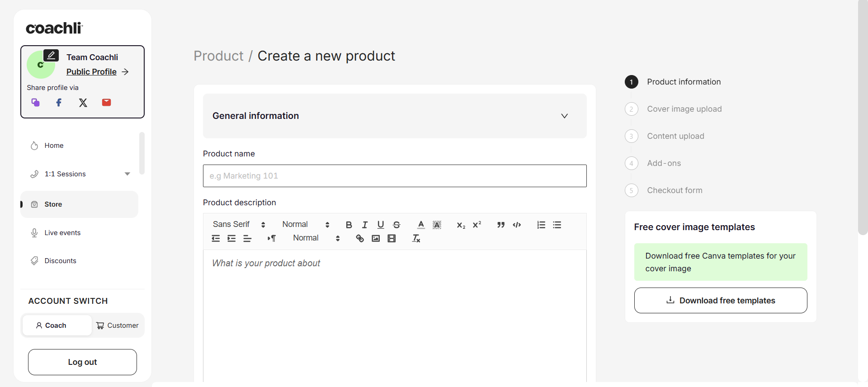Share profile via Facebook icon
Viewport: 868px width, 387px height.
[x=59, y=103]
